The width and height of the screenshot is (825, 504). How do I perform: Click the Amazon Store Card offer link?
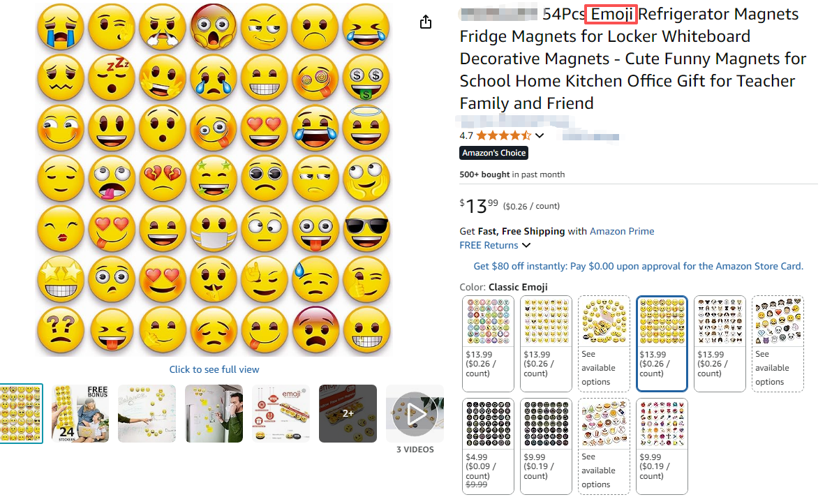(638, 266)
